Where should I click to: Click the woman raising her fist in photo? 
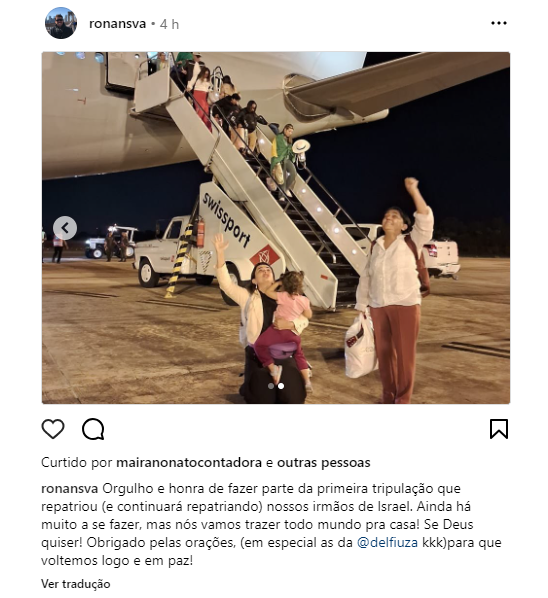click(x=395, y=290)
